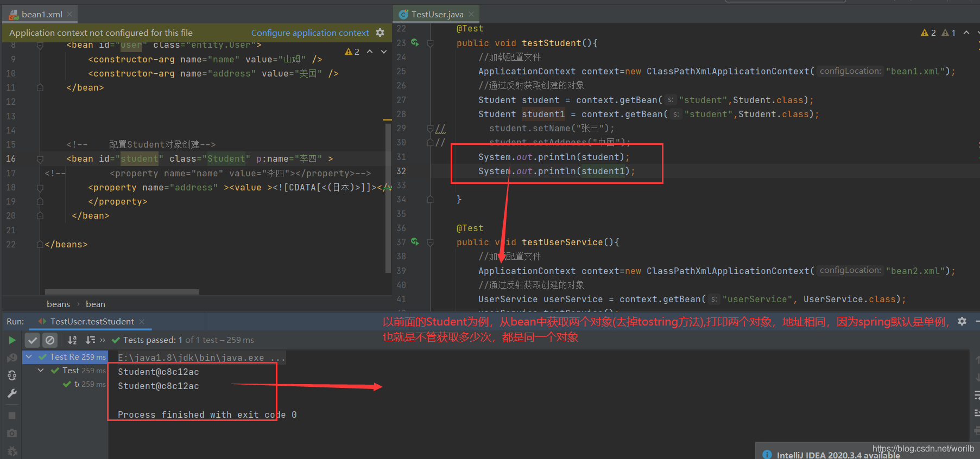980x459 pixels.
Task: Click beans breadcrumb item
Action: [x=58, y=304]
